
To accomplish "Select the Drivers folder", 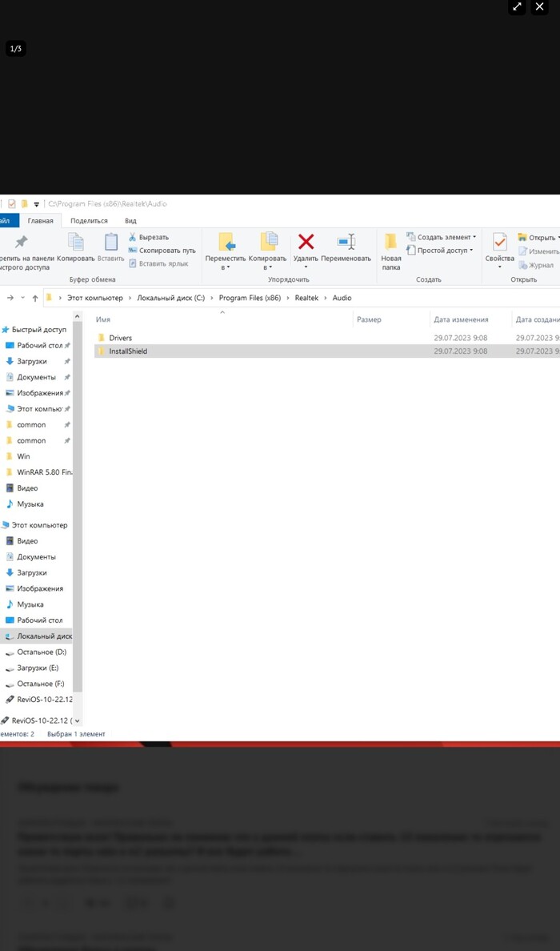I will coord(120,338).
